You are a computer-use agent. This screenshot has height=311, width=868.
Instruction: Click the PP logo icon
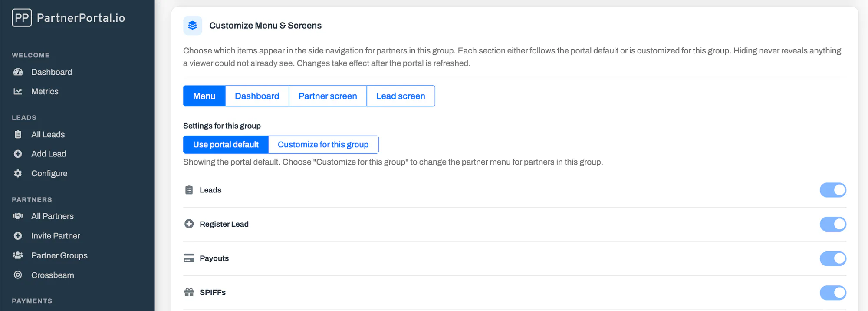[22, 18]
